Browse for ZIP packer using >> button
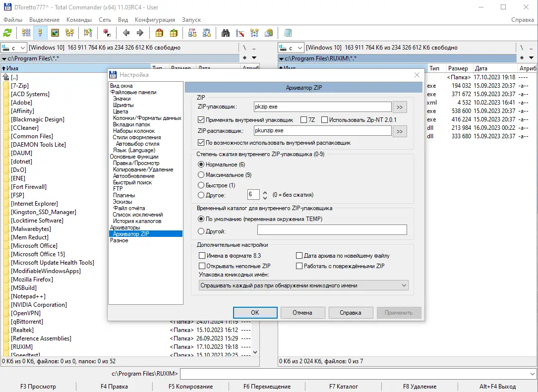 (400, 107)
